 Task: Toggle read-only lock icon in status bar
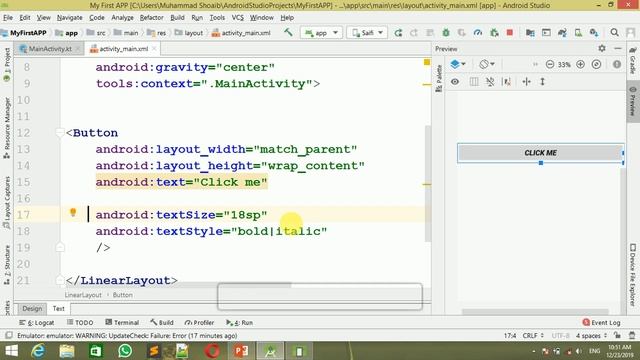(x=617, y=336)
